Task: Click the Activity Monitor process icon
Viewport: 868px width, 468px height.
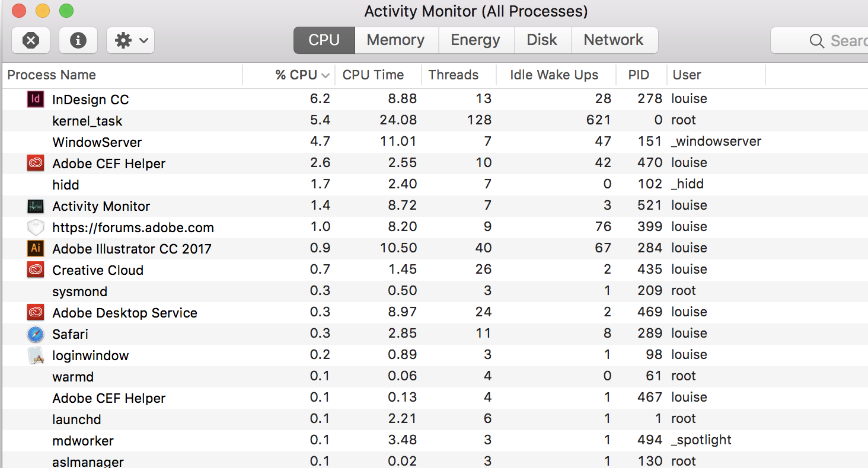Action: click(36, 206)
